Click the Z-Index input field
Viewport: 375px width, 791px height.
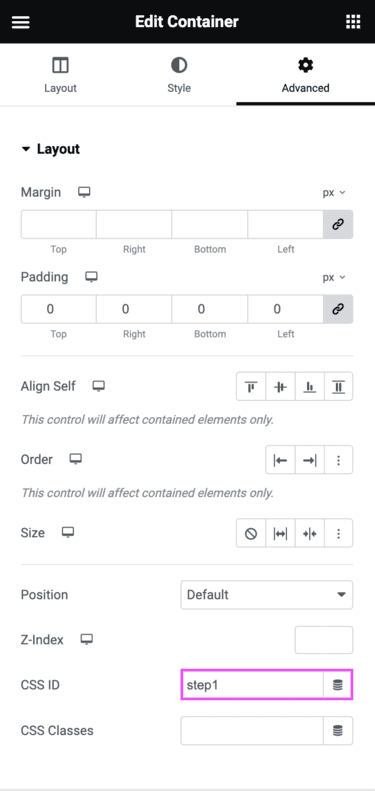coord(324,640)
